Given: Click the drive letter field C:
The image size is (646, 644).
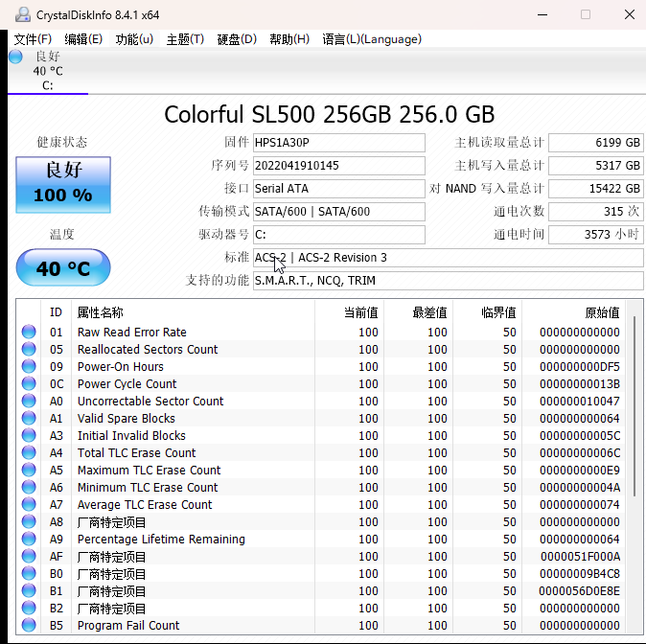Looking at the screenshot, I should coord(338,235).
